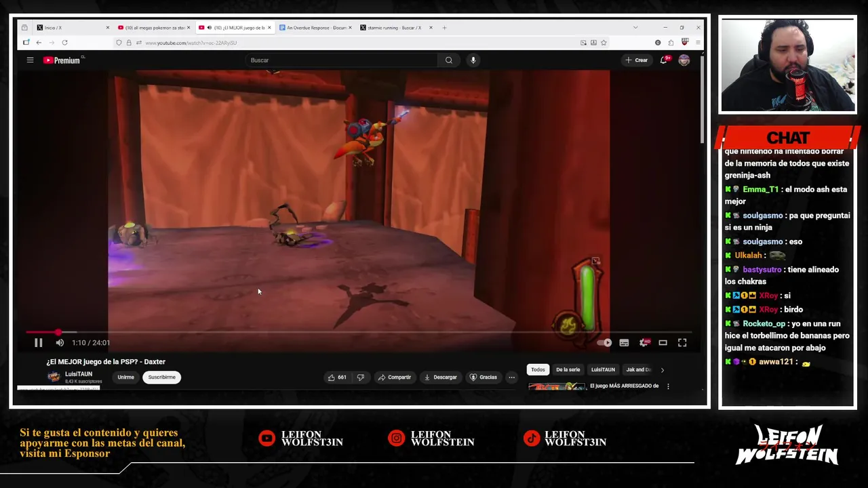Screen dimensions: 868x488
Task: Select the 'De la serie' filter chip
Action: (x=568, y=370)
